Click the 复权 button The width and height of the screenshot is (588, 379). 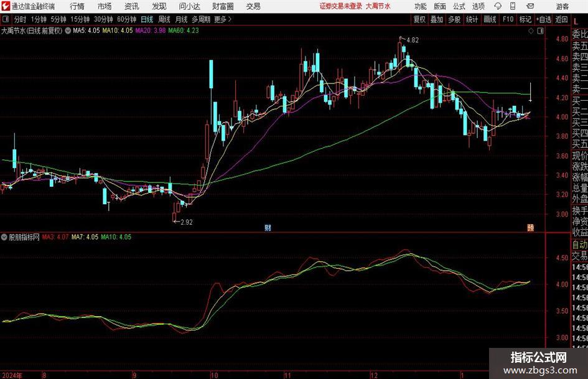pos(419,19)
